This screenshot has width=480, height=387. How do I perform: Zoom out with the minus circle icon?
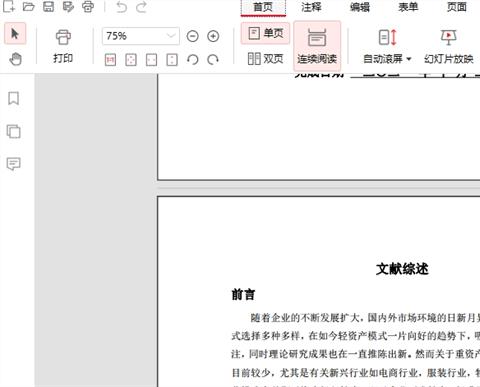(x=193, y=36)
